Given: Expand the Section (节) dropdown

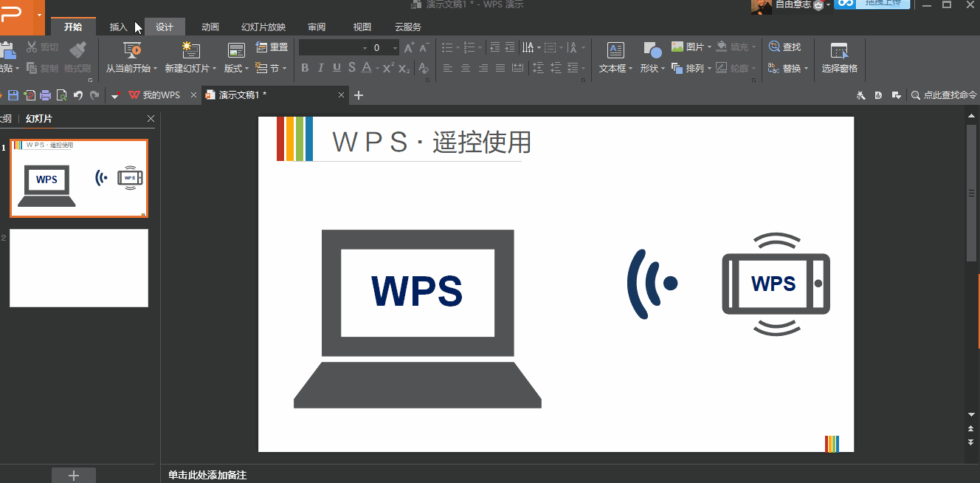Looking at the screenshot, I should 286,69.
